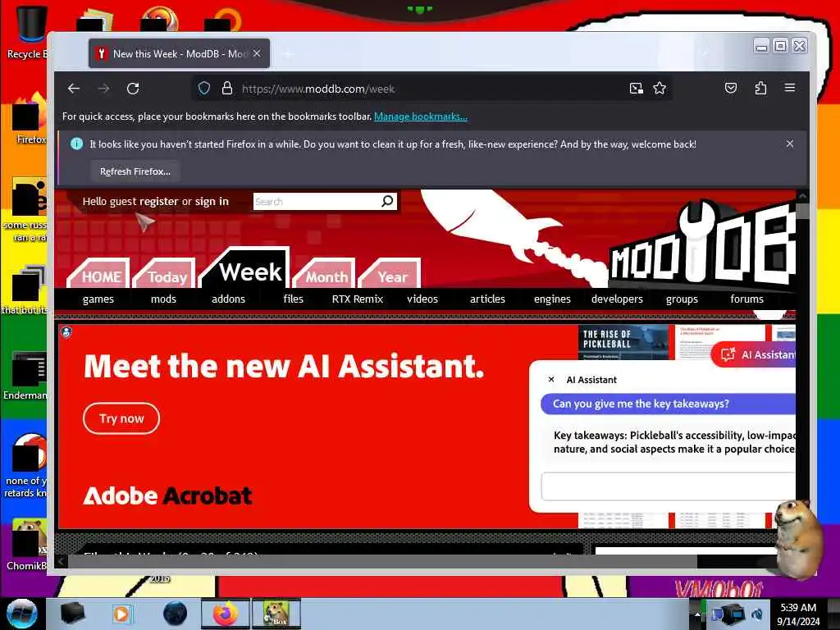Open the Manage bookmarks... link
Viewport: 840px width, 630px height.
421,116
